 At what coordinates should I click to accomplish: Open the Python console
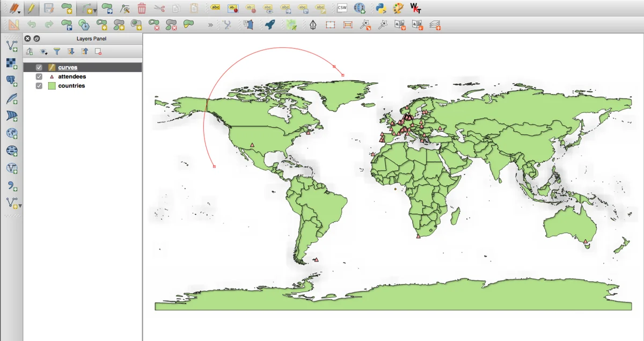click(381, 8)
